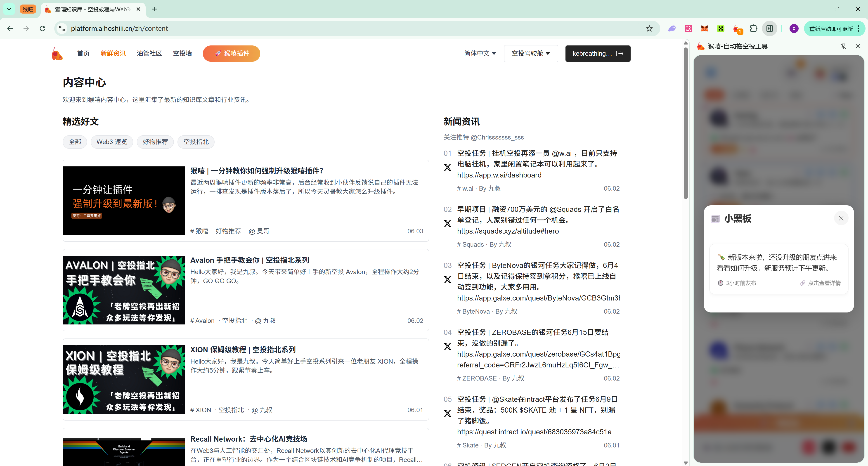868x466 pixels.
Task: Click the page vertical scrollbar thumb
Action: point(685,123)
